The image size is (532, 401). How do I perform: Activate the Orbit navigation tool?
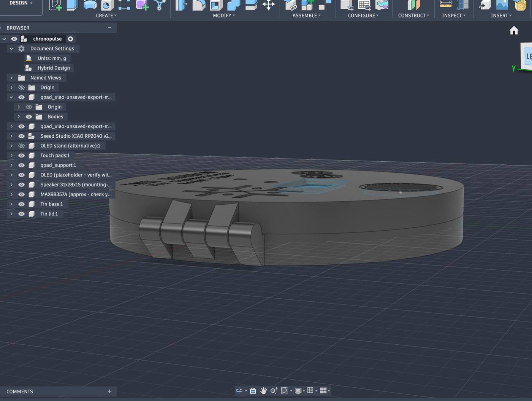[239, 390]
